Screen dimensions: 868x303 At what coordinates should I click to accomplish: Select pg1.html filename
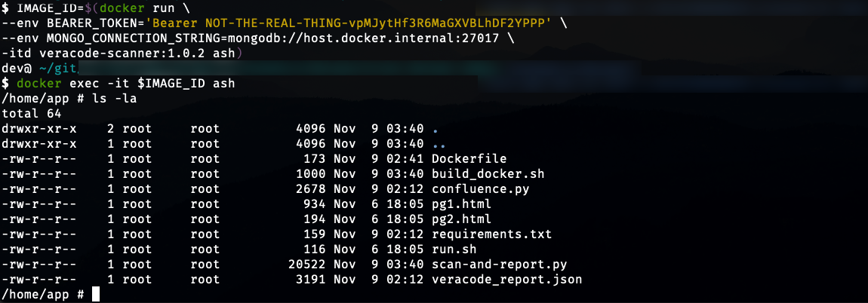[461, 204]
